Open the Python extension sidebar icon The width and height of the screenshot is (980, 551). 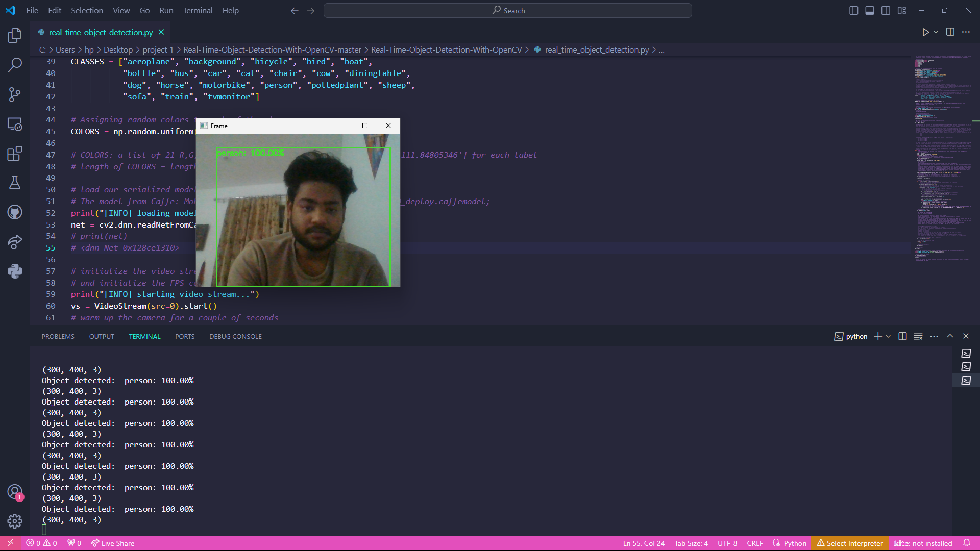15,271
